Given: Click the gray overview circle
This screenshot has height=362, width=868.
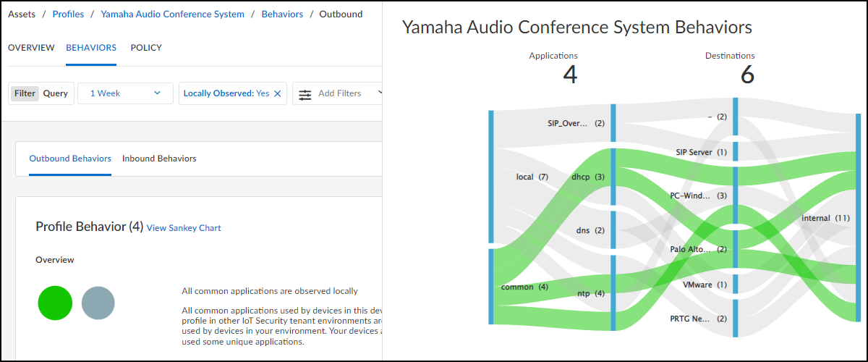Looking at the screenshot, I should tap(98, 303).
